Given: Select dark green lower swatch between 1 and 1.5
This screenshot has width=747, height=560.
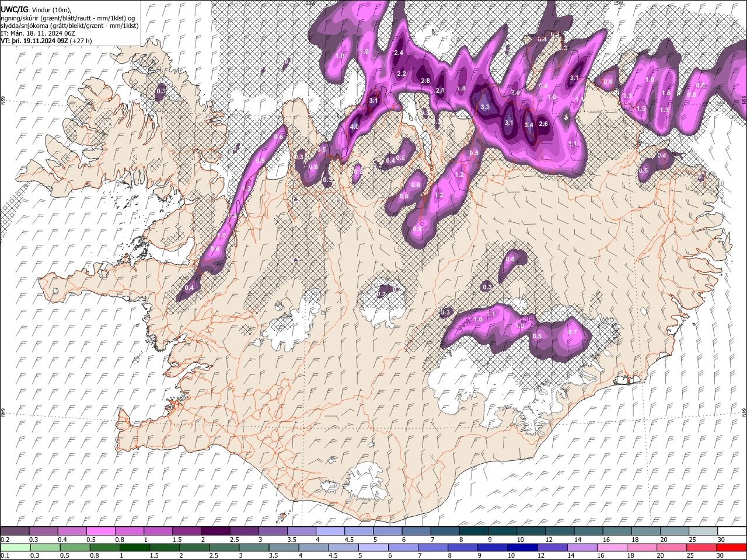Looking at the screenshot, I should click(135, 548).
